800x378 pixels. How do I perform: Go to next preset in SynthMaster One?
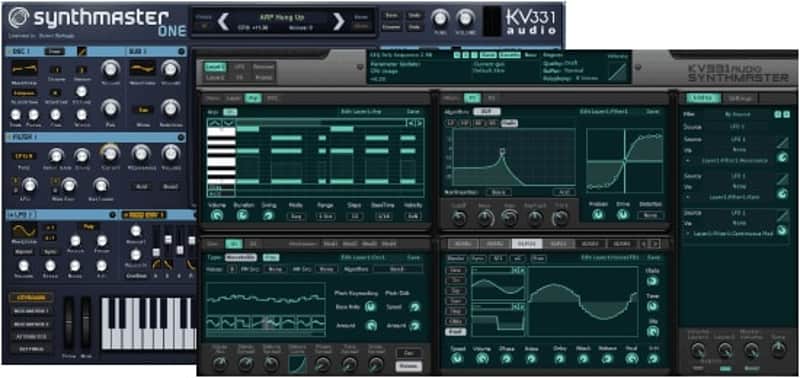click(338, 21)
